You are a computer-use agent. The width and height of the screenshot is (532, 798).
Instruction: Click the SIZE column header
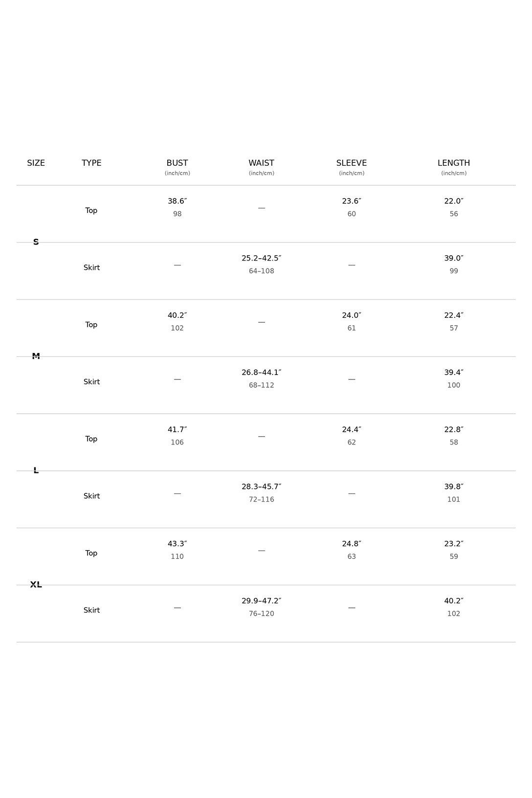point(36,163)
